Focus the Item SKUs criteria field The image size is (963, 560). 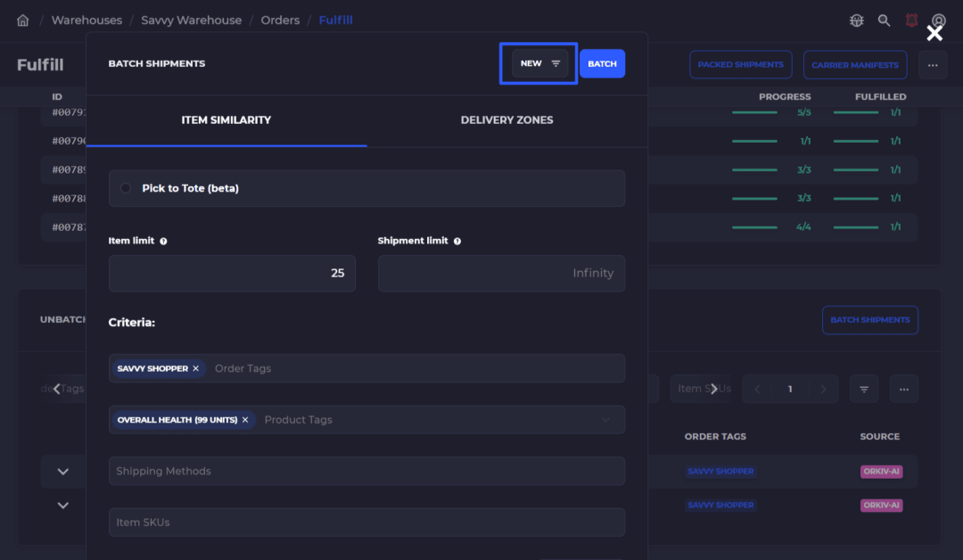[x=366, y=523]
